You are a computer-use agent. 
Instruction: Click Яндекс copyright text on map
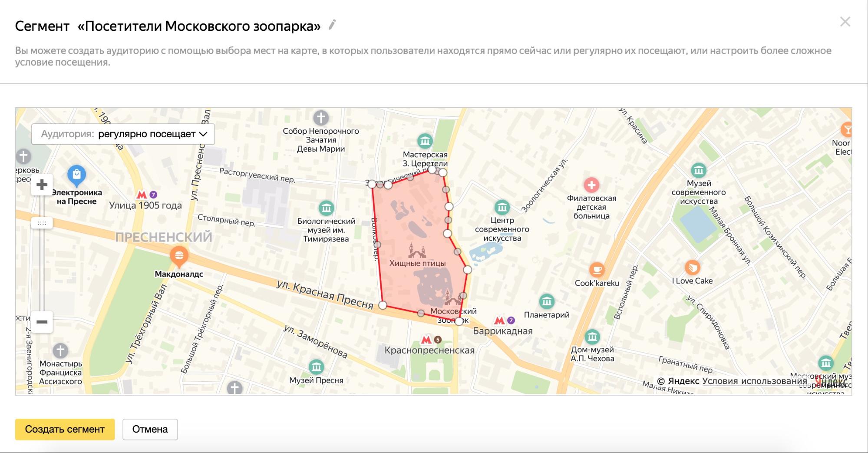pos(678,381)
